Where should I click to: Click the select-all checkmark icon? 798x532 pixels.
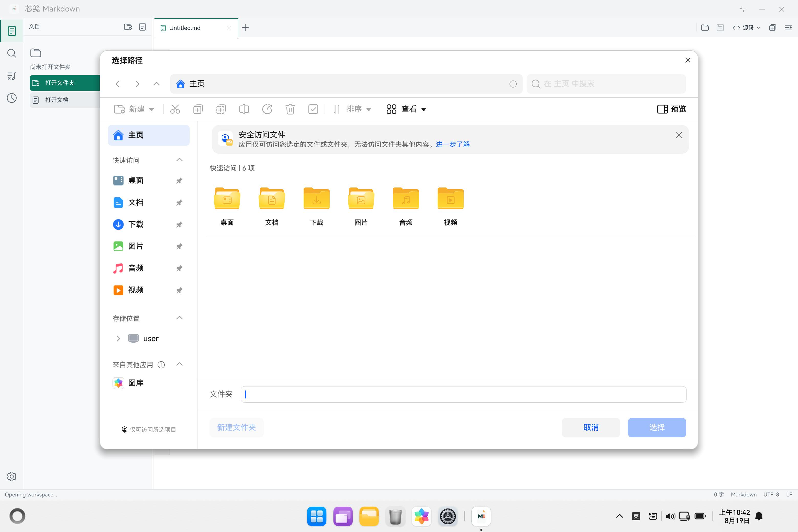coord(313,109)
